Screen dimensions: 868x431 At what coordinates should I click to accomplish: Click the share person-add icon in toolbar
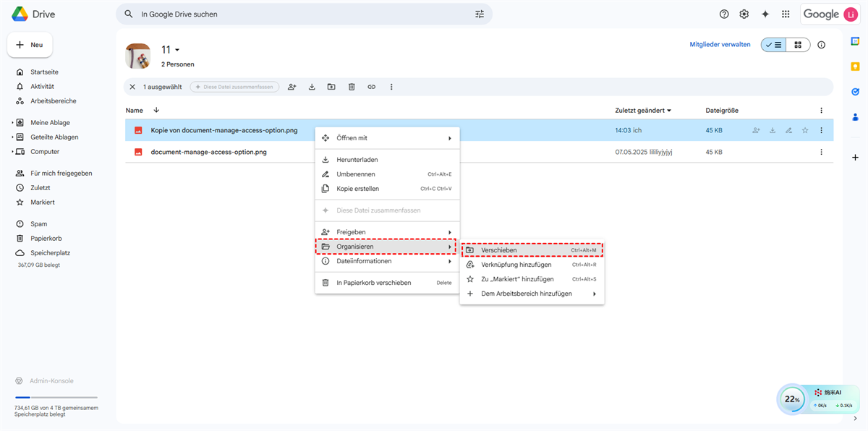click(292, 87)
